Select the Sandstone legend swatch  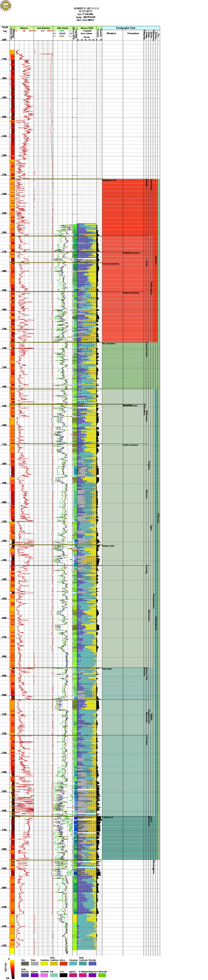pyautogui.click(x=44, y=964)
